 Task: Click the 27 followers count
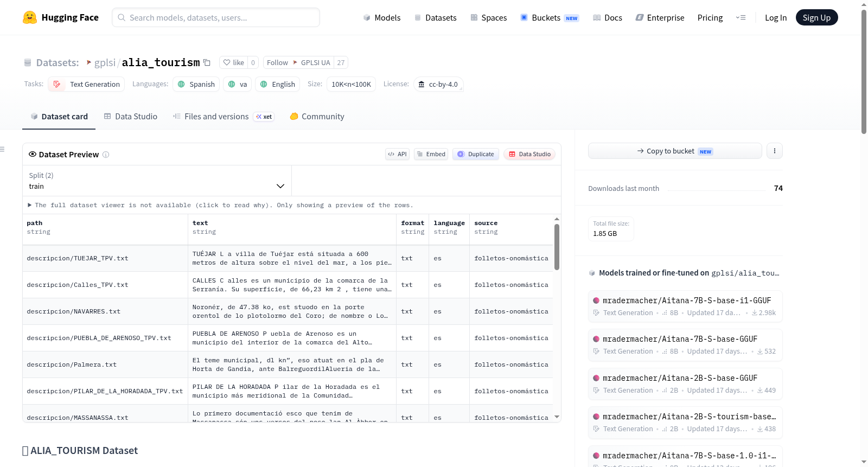tap(341, 62)
